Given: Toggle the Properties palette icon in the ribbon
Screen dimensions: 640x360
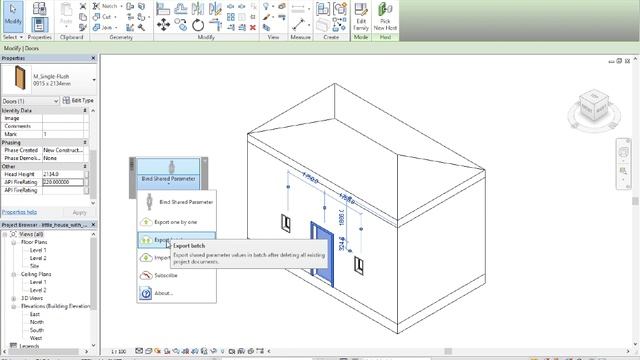Looking at the screenshot, I should pyautogui.click(x=40, y=24).
